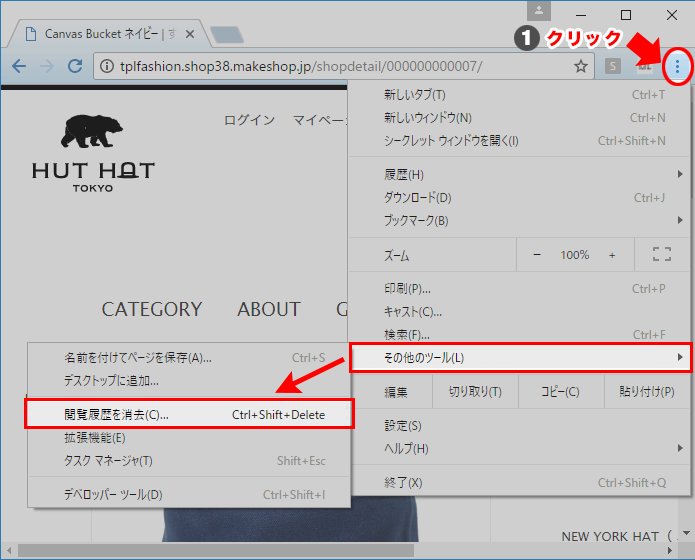
Task: Click the ログイン link
Action: 250,120
